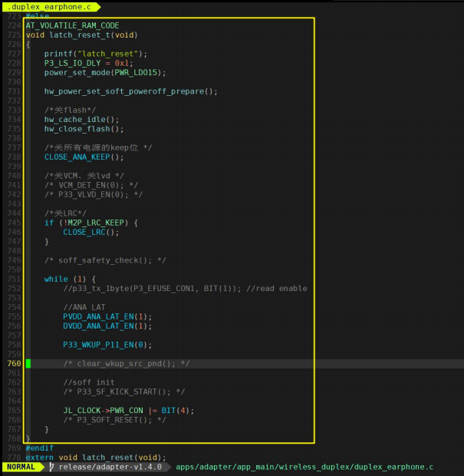Click line number 760 in the gutter

tap(14, 363)
